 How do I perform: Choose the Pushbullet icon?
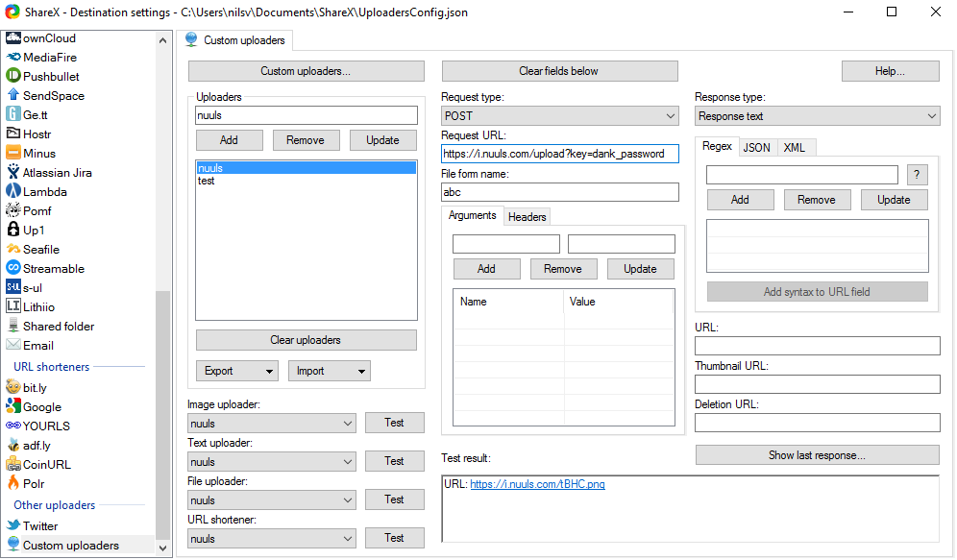(12, 76)
